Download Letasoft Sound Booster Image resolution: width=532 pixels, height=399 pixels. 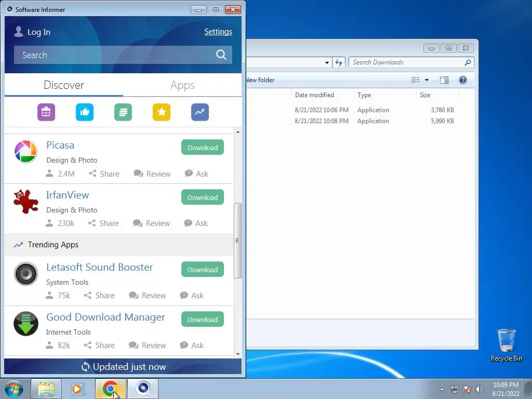coord(203,270)
